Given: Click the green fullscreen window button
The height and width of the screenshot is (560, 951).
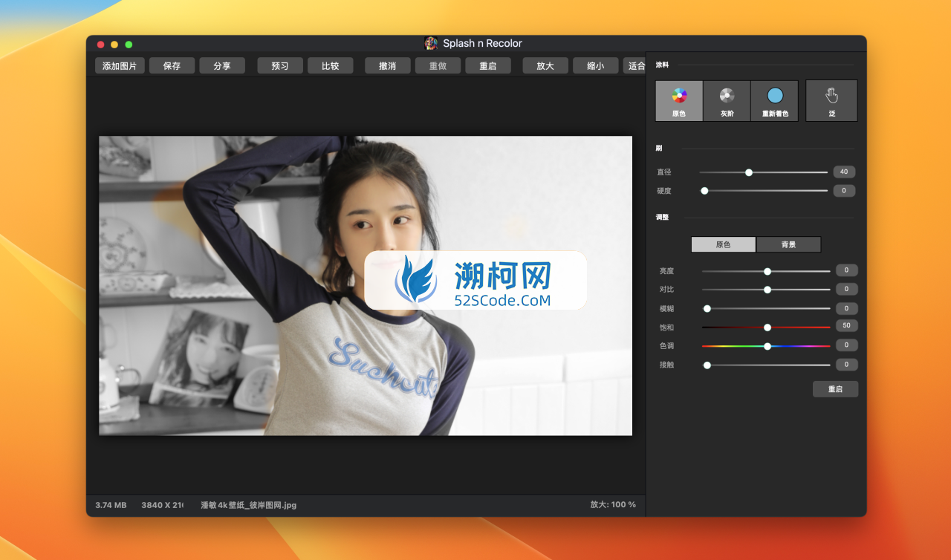Looking at the screenshot, I should pyautogui.click(x=129, y=45).
